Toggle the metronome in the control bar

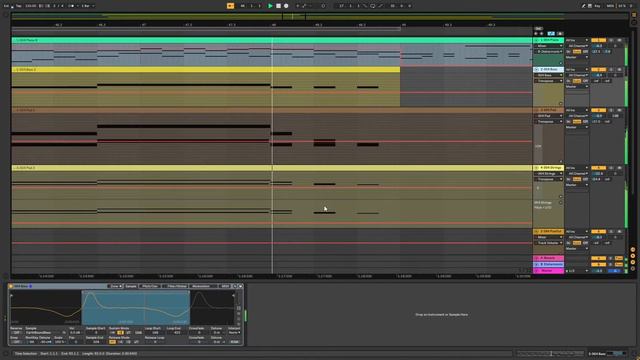pyautogui.click(x=71, y=6)
